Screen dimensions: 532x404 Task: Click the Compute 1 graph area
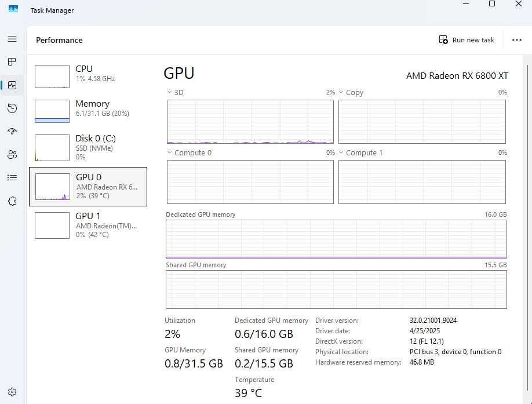click(x=422, y=182)
